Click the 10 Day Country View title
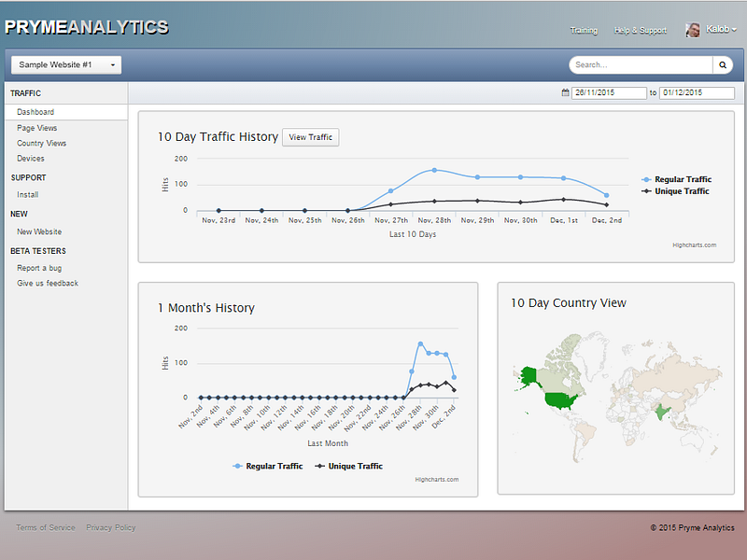Viewport: 747px width, 560px height. pos(569,302)
